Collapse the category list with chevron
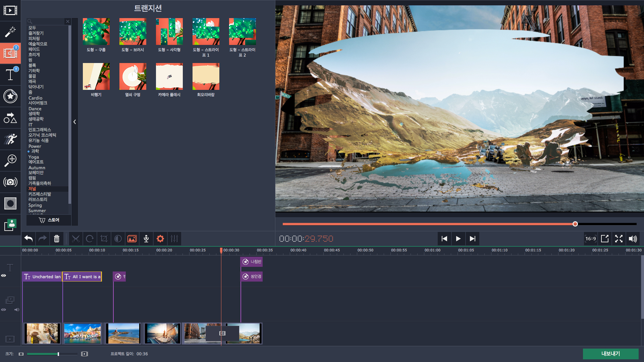 pos(75,122)
